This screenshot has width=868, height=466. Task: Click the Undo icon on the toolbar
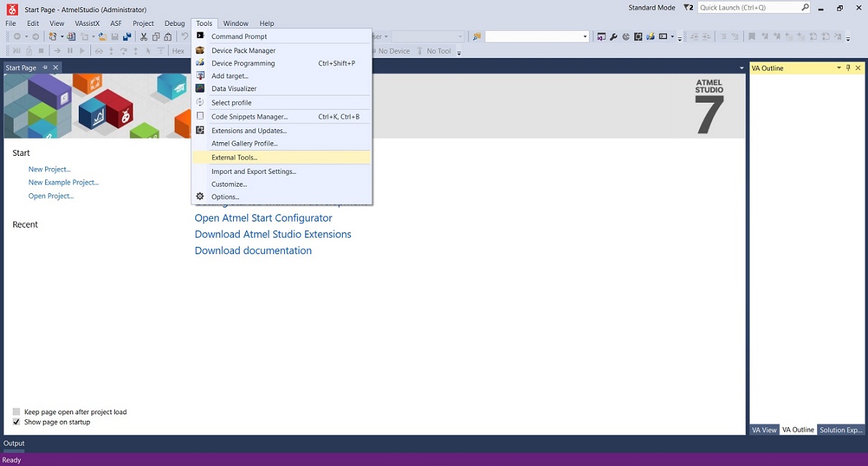pyautogui.click(x=184, y=36)
